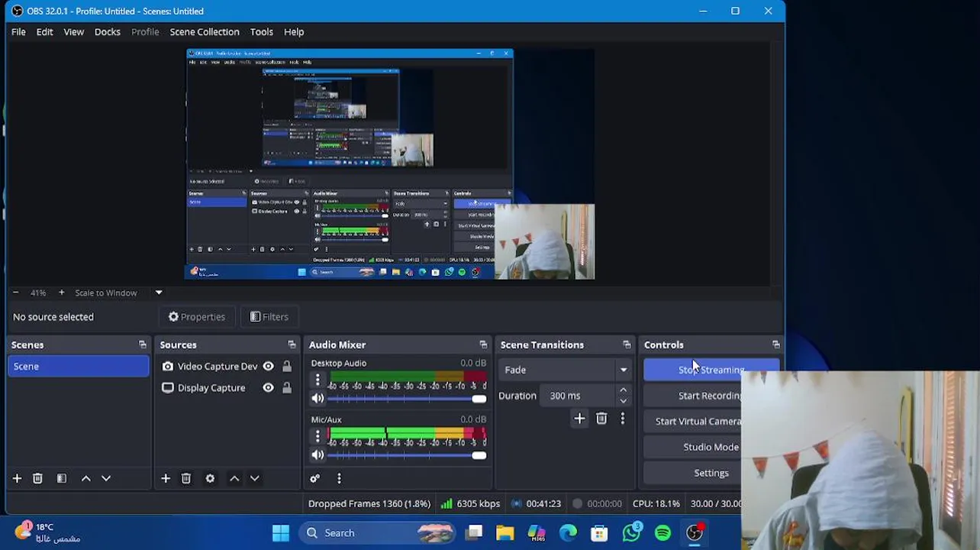Open the Tools menu
The height and width of the screenshot is (550, 980).
(261, 32)
